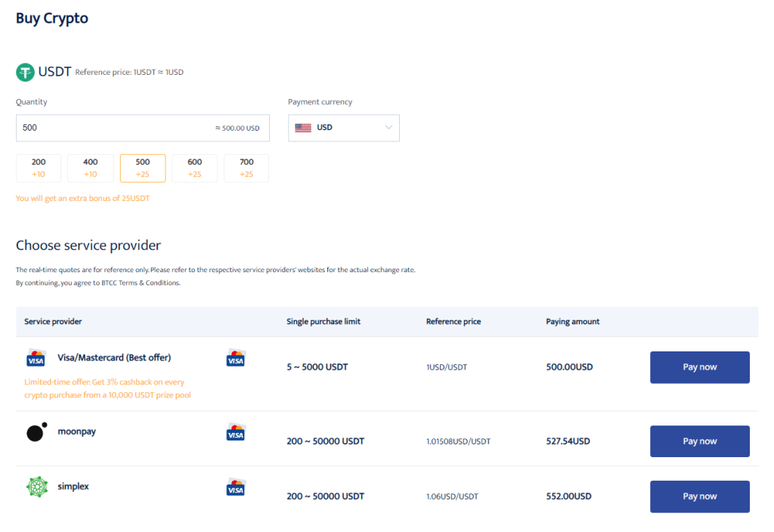Click the simplex logo icon
Image resolution: width=774 pixels, height=532 pixels.
(36, 486)
